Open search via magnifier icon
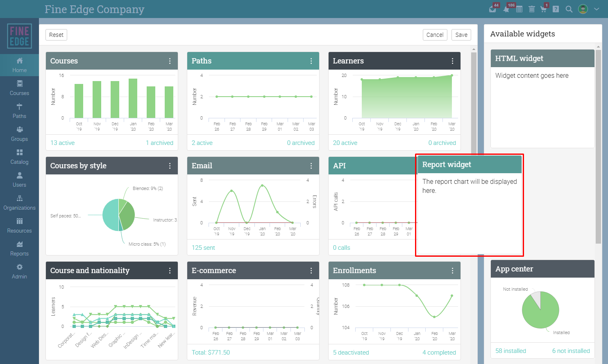This screenshot has height=364, width=608. point(569,9)
